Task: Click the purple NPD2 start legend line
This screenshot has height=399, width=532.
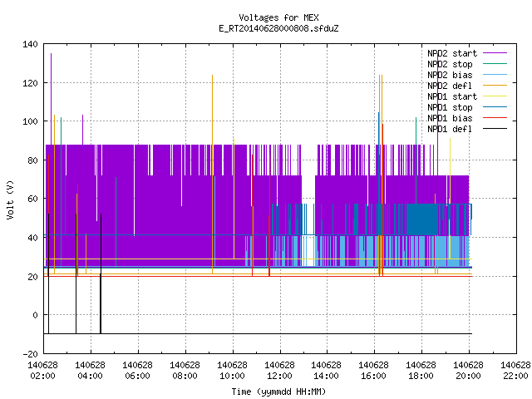Action: (x=495, y=53)
